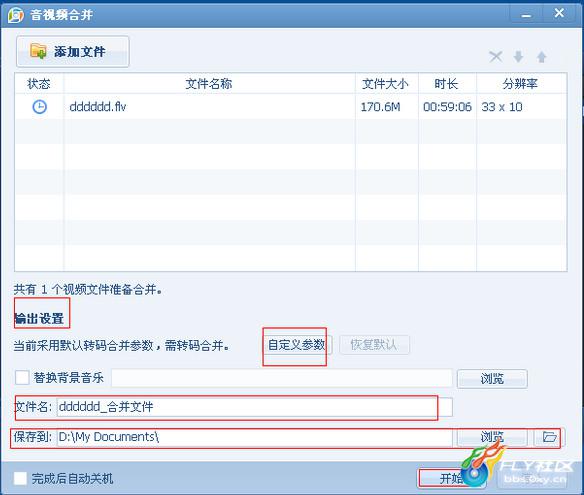
Task: Click the 文件名称 column header
Action: pos(209,83)
